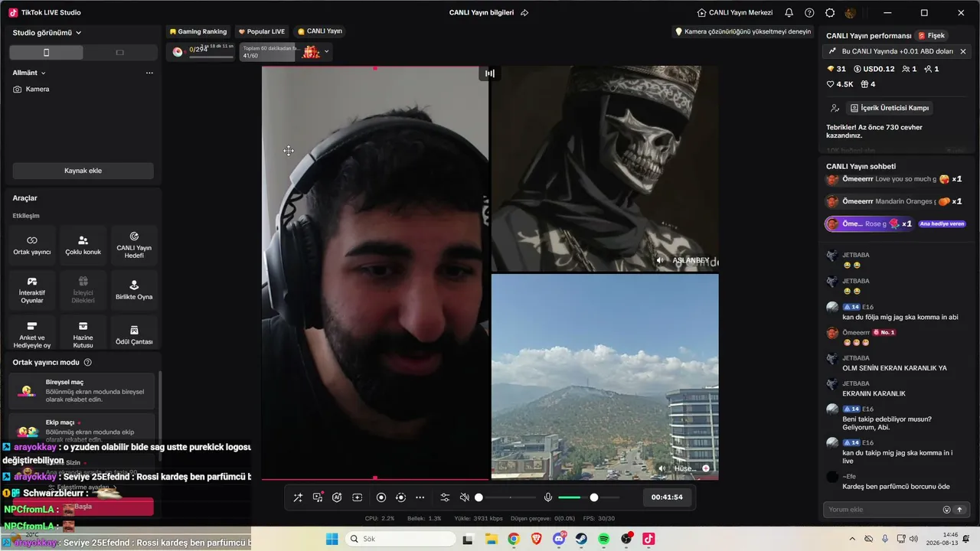Open the Gaming Ranking tab
980x551 pixels.
click(199, 31)
